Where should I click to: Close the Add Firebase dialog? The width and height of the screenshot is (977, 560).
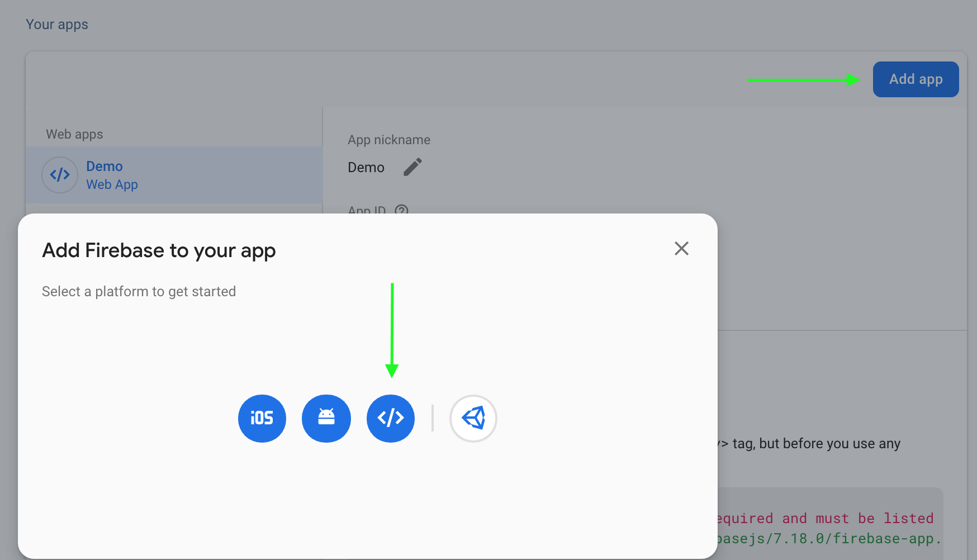pos(681,248)
